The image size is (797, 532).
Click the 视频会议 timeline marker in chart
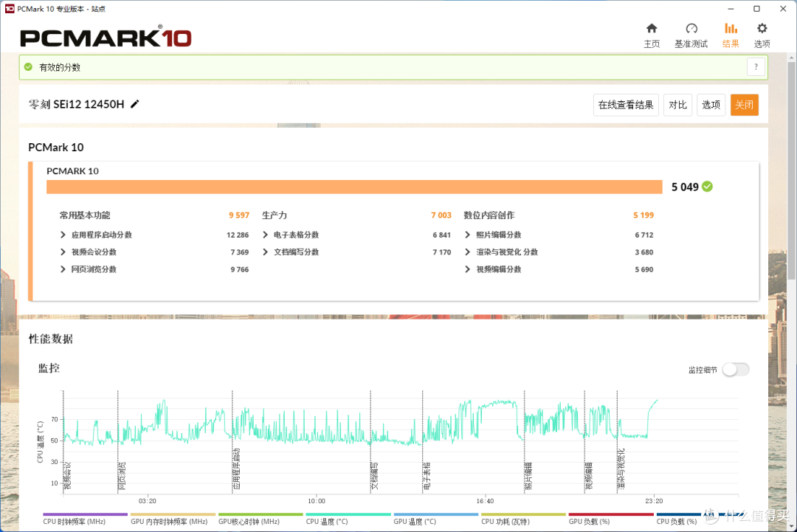[67, 476]
